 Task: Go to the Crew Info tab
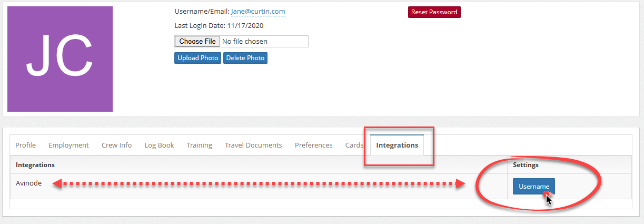[x=116, y=145]
